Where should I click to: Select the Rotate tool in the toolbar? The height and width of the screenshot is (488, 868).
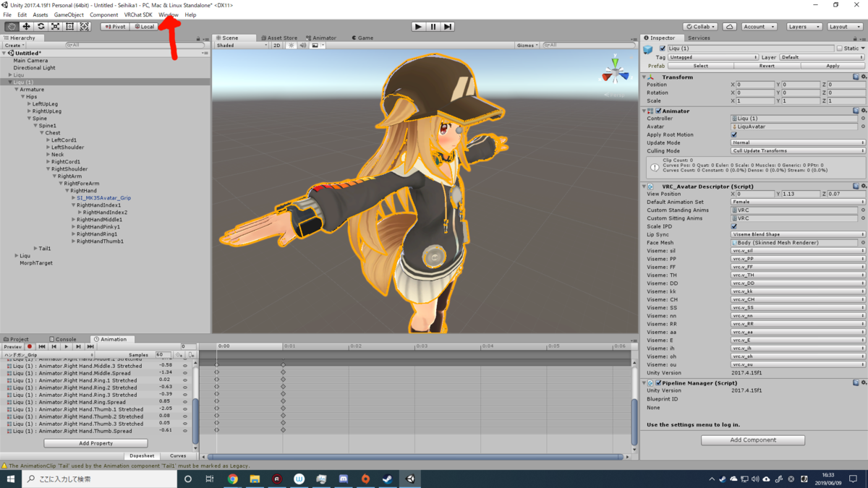click(x=41, y=27)
